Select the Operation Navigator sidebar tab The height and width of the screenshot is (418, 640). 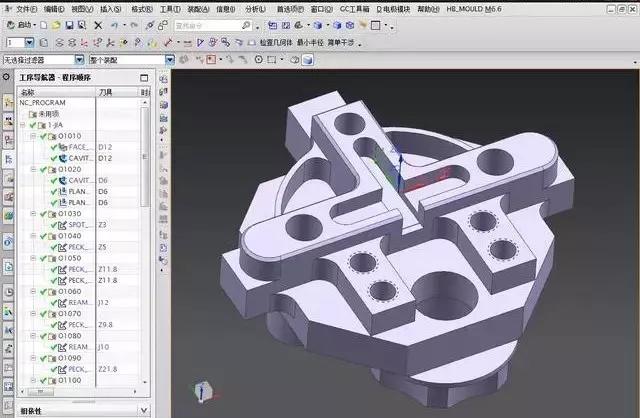point(9,159)
